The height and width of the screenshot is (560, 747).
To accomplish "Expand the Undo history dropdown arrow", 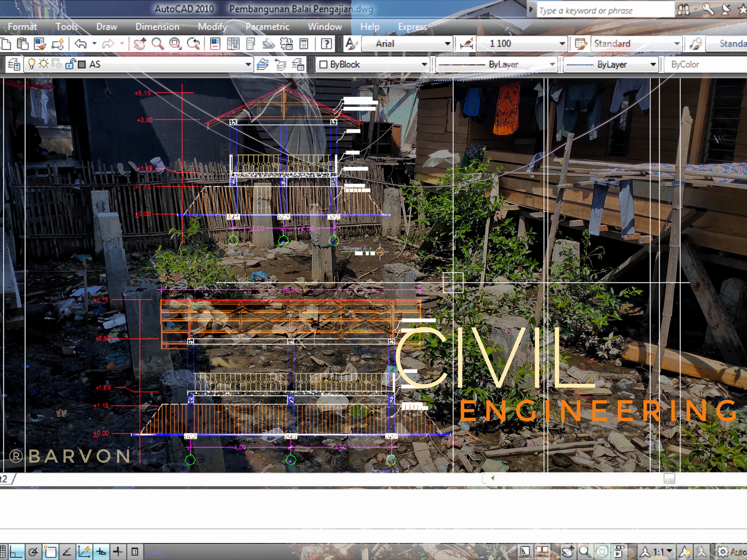I will (95, 44).
